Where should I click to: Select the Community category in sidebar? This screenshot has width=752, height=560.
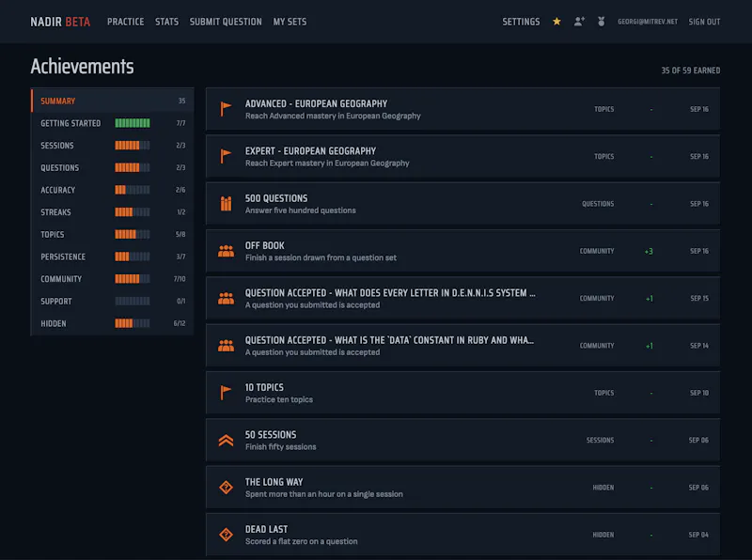(x=112, y=279)
